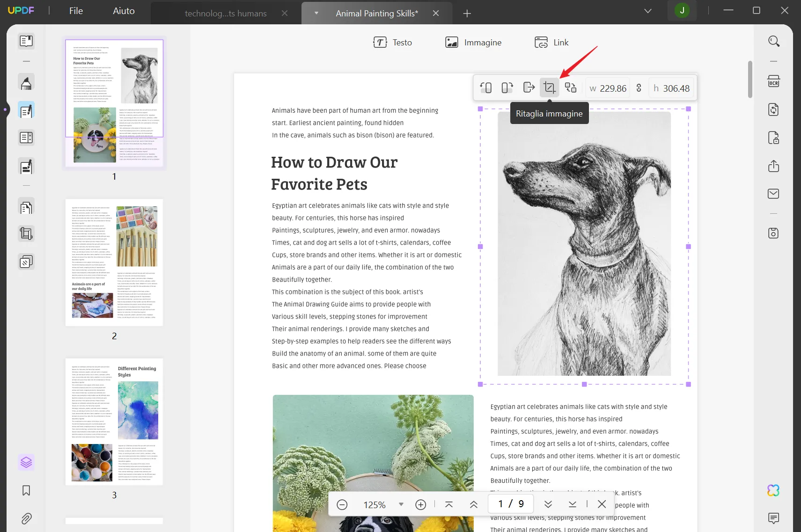
Task: Open the UPDF AI assistant icon
Action: tap(773, 490)
